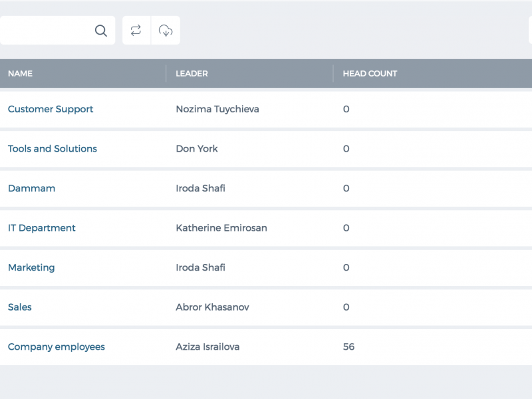Viewport: 532px width, 399px height.
Task: Sort by the LEADER column header
Action: 192,74
